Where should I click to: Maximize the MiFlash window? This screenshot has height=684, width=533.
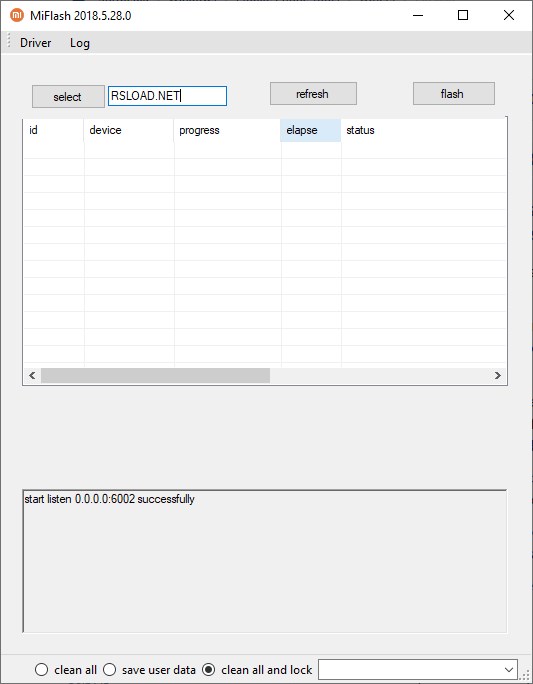(463, 16)
